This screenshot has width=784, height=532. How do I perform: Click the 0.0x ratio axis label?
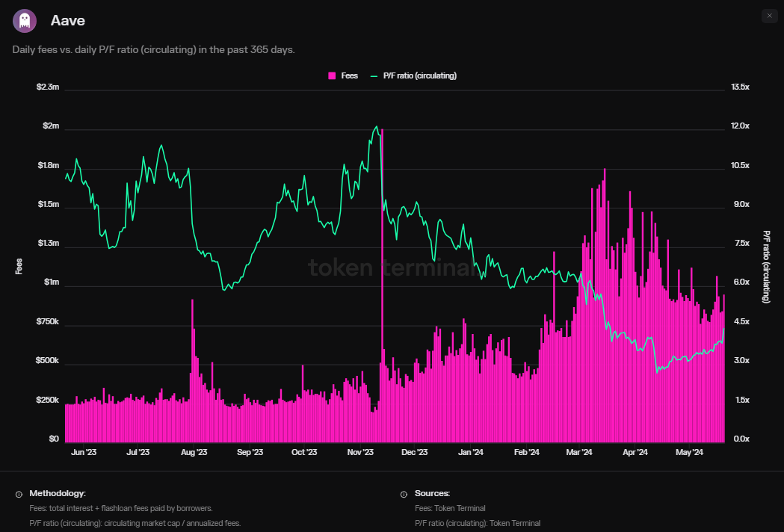[740, 439]
